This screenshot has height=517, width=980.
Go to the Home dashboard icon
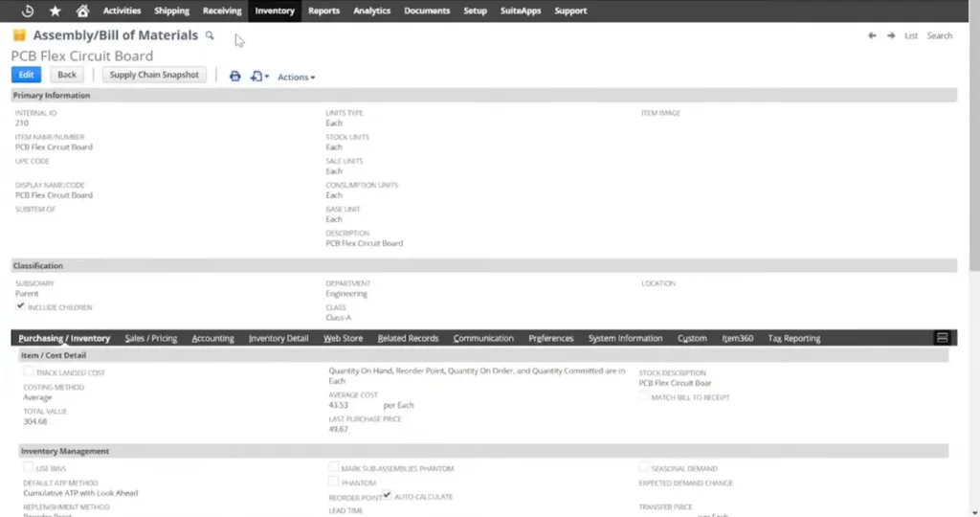(x=82, y=11)
